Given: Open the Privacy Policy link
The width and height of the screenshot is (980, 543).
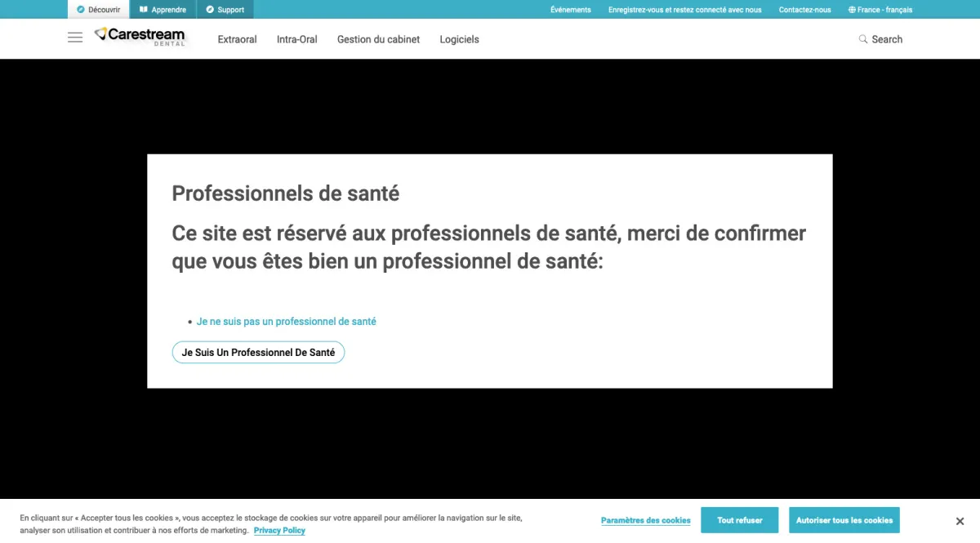Looking at the screenshot, I should (279, 530).
